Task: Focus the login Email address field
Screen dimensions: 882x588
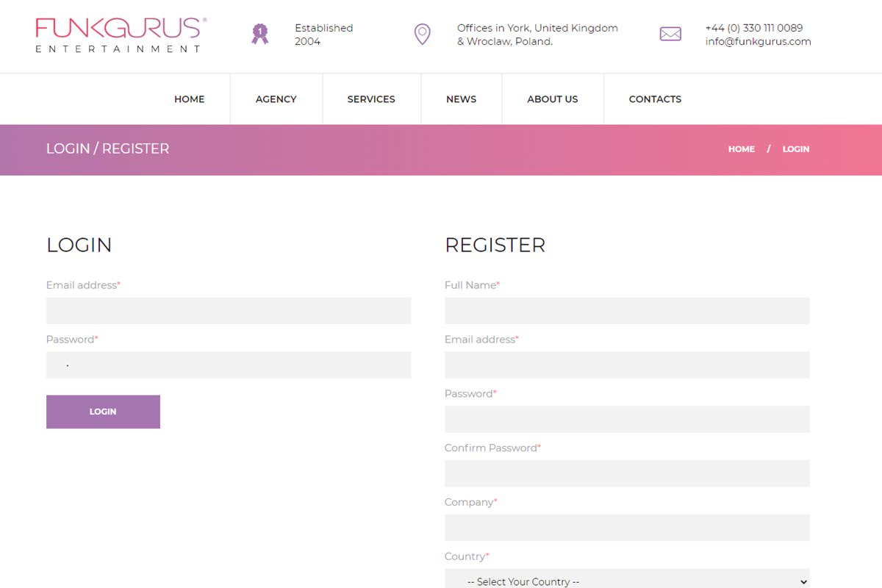Action: [228, 311]
